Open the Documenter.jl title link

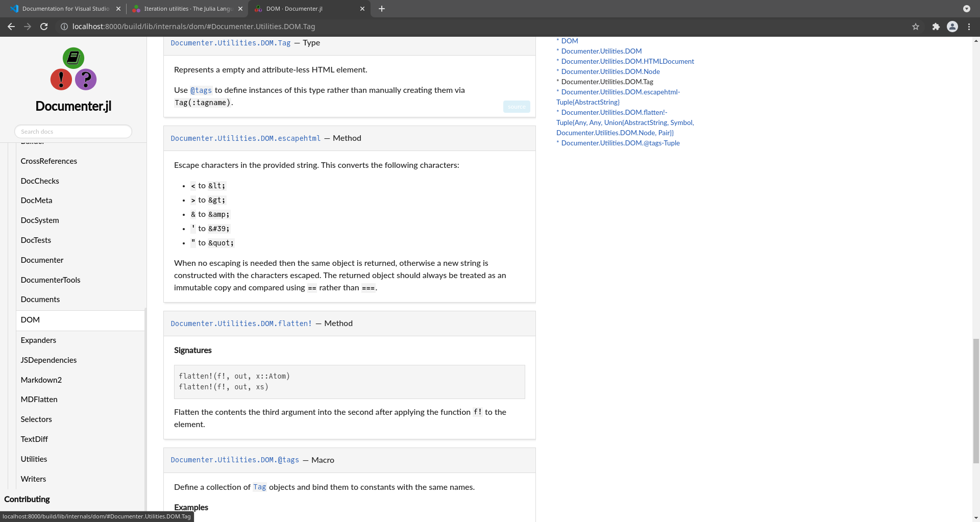(x=73, y=106)
